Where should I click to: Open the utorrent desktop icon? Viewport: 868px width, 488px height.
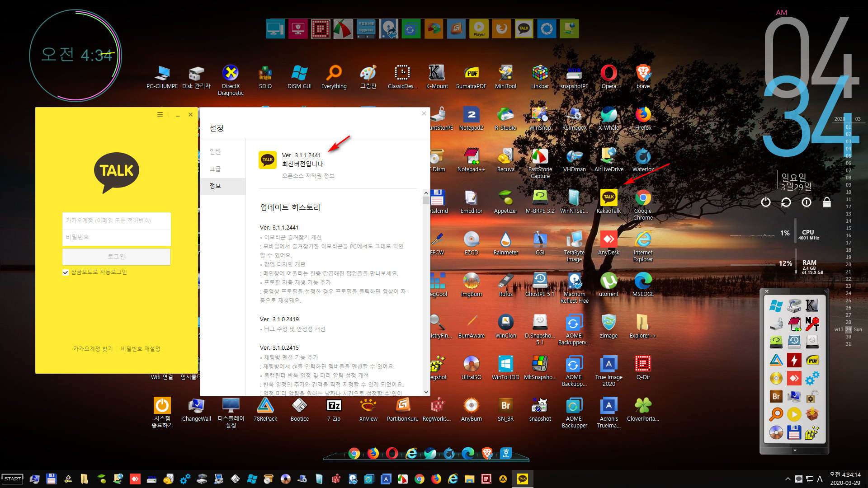tap(609, 285)
